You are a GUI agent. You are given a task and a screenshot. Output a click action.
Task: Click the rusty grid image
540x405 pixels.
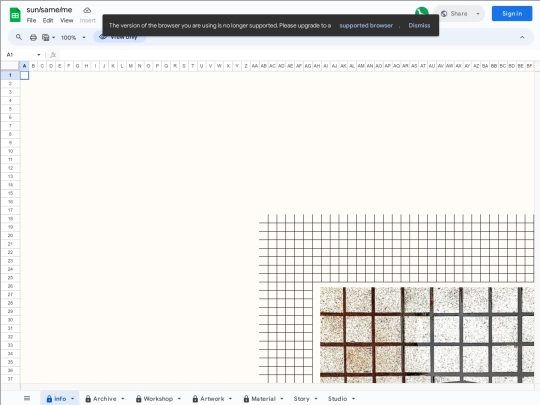[x=427, y=335]
